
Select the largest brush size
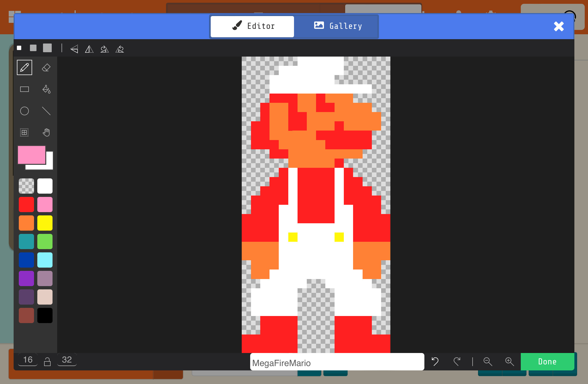pos(47,48)
